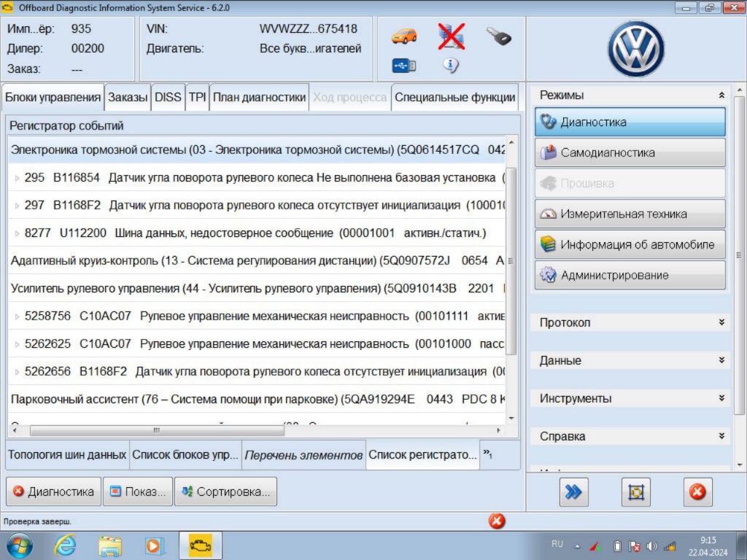The height and width of the screenshot is (560, 747).
Task: Switch to Заказы tab
Action: [128, 97]
